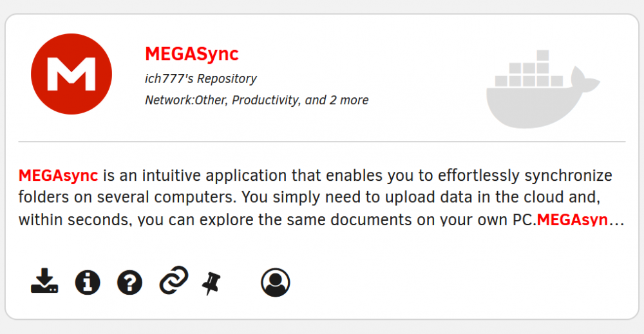Click the grey page background above the card

click(x=322, y=6)
